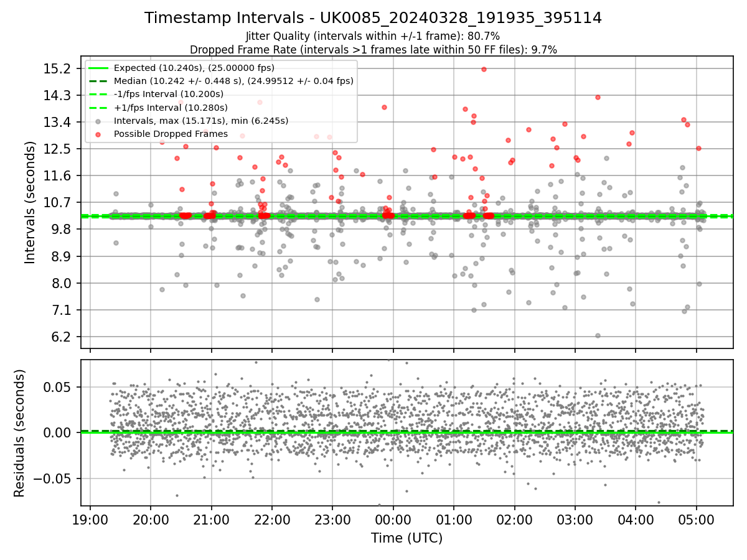The image size is (747, 560).
Task: Click the y-axis tick label '10.7'
Action: coord(57,202)
